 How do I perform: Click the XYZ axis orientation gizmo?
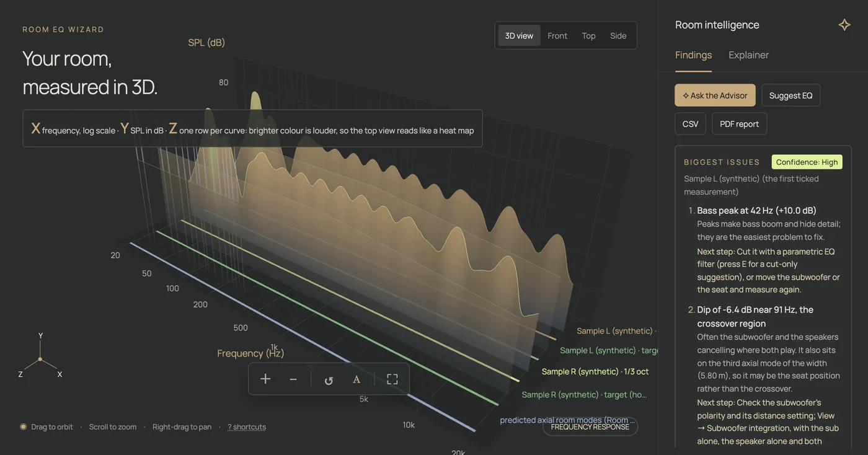40,358
